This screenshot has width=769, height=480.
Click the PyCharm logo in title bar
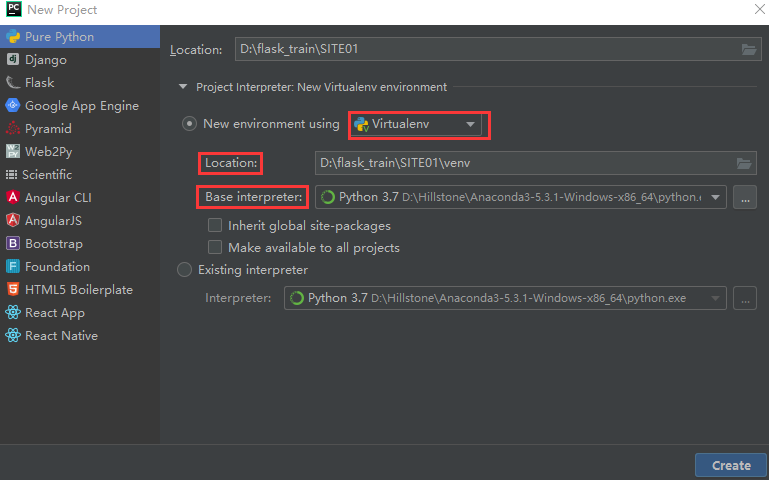pyautogui.click(x=14, y=9)
